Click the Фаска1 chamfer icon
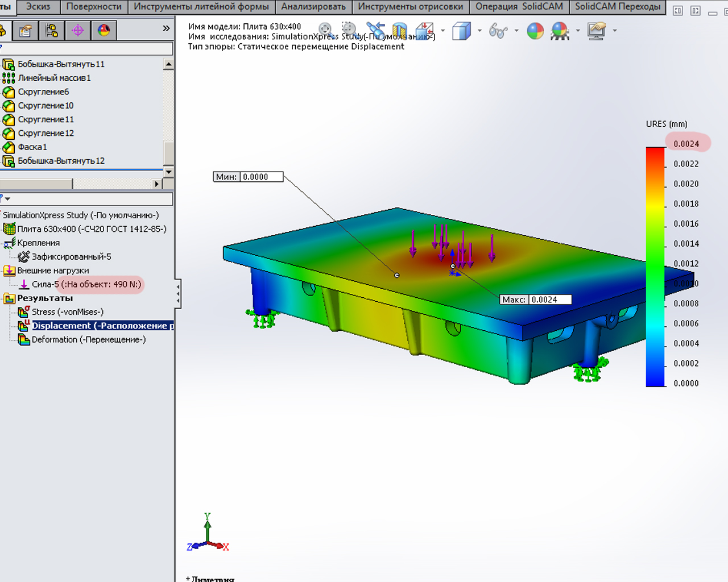728x582 pixels. (9, 147)
